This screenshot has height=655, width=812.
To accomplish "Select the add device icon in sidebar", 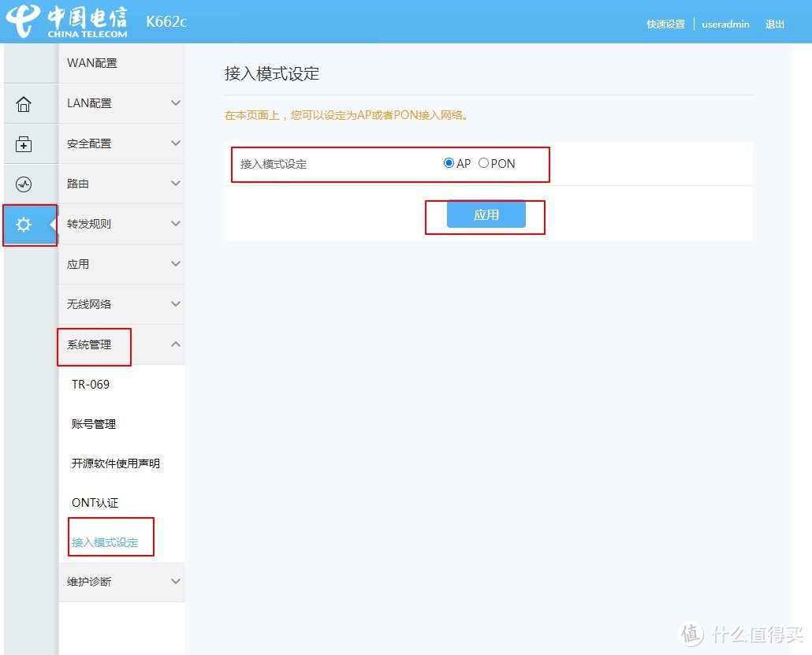I will tap(24, 143).
